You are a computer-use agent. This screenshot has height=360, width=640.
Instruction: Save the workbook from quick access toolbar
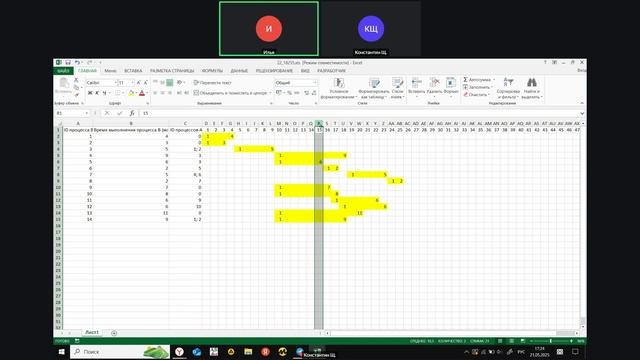[x=68, y=62]
